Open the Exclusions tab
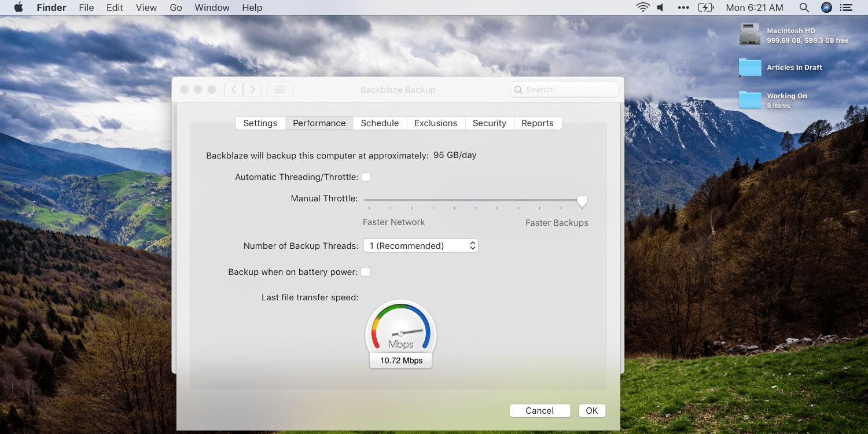 coord(436,123)
